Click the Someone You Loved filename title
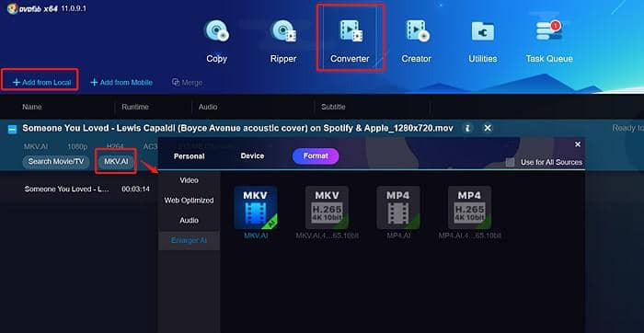The image size is (644, 333). [237, 128]
